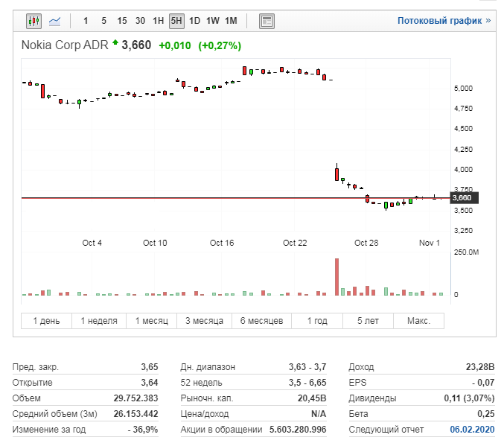Select the 5H interval
504x446 pixels.
(176, 22)
